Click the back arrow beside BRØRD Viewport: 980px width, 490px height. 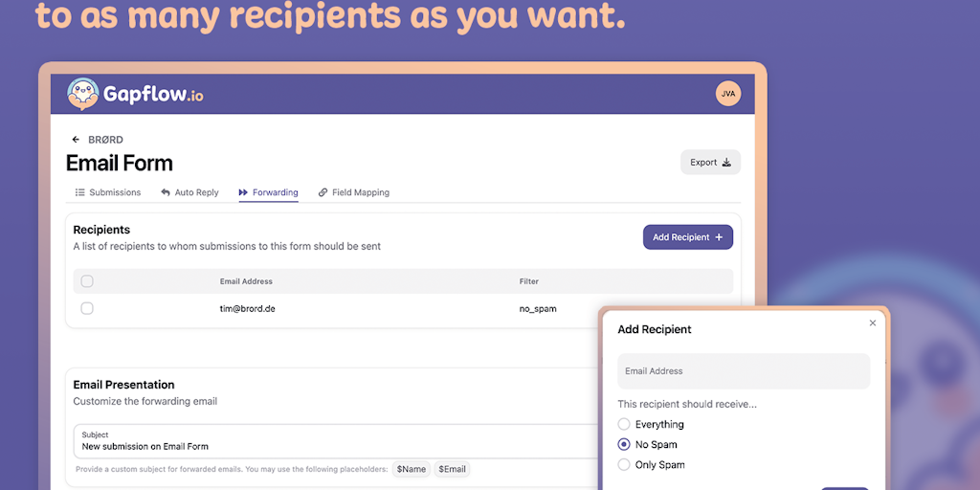tap(76, 140)
